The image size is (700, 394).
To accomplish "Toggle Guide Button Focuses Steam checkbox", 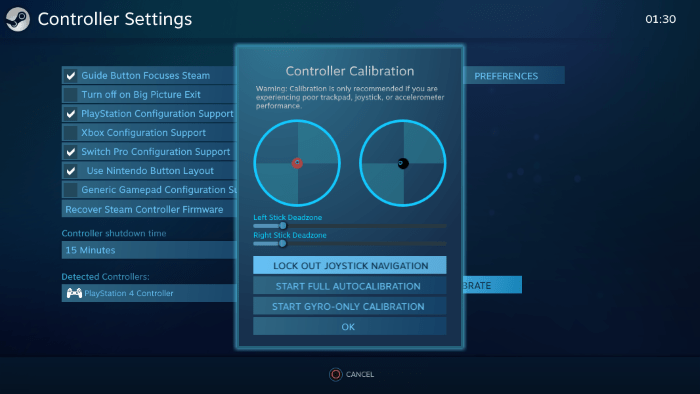I will click(71, 75).
